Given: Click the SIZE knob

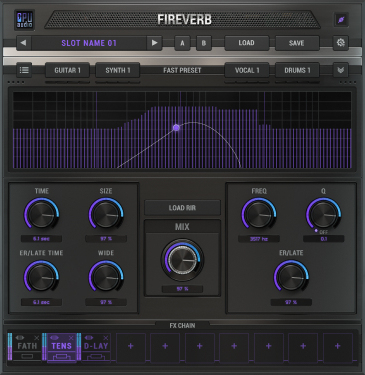Looking at the screenshot, I should point(106,215).
